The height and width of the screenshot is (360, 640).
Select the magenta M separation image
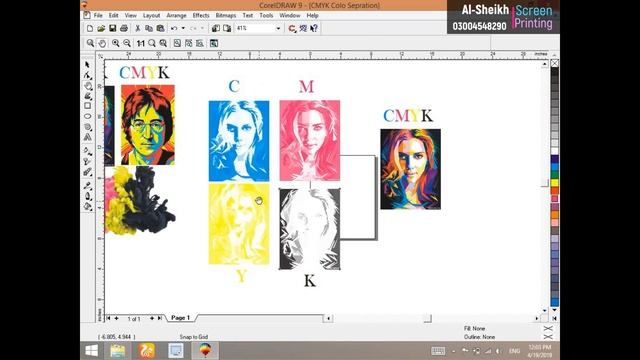310,140
